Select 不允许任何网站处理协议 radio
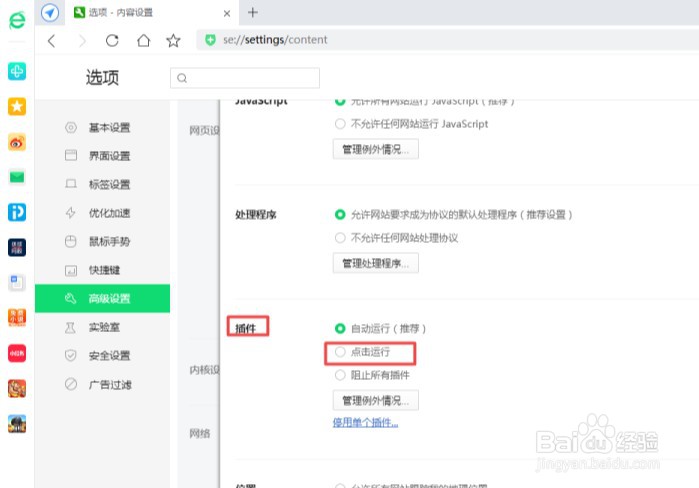 pyautogui.click(x=340, y=238)
